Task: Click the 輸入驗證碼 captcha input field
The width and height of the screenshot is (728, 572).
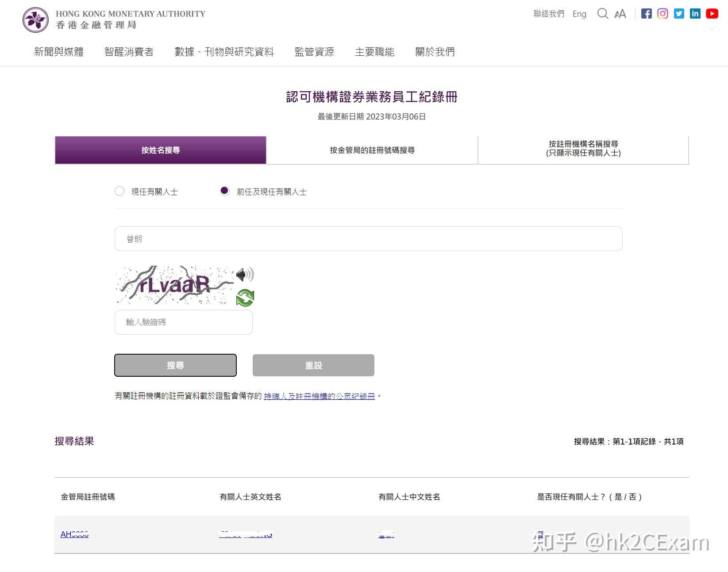Action: pos(183,322)
